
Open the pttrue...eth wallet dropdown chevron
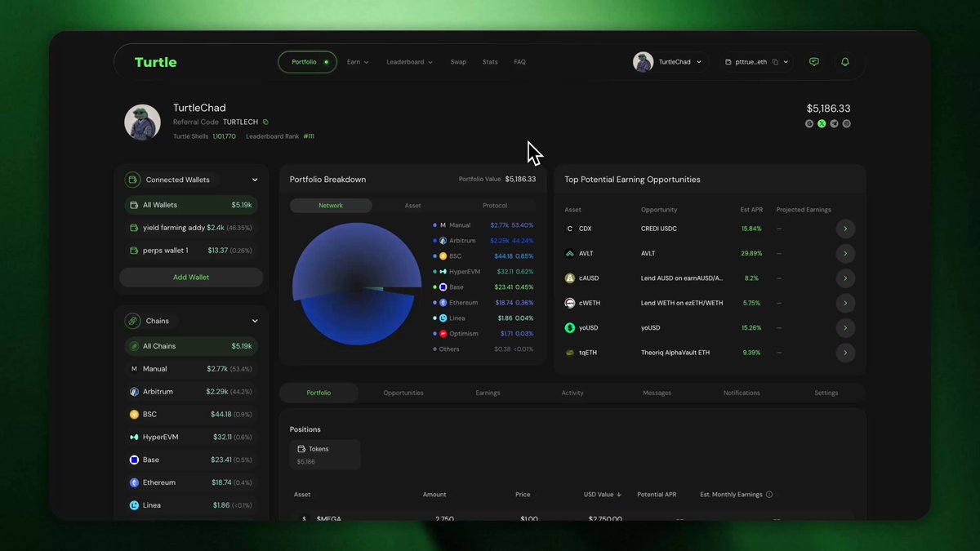[786, 62]
